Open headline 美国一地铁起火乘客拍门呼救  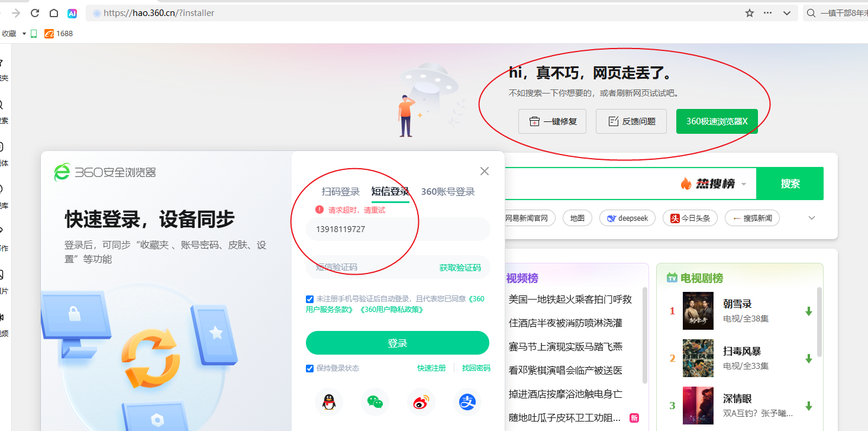(x=570, y=300)
